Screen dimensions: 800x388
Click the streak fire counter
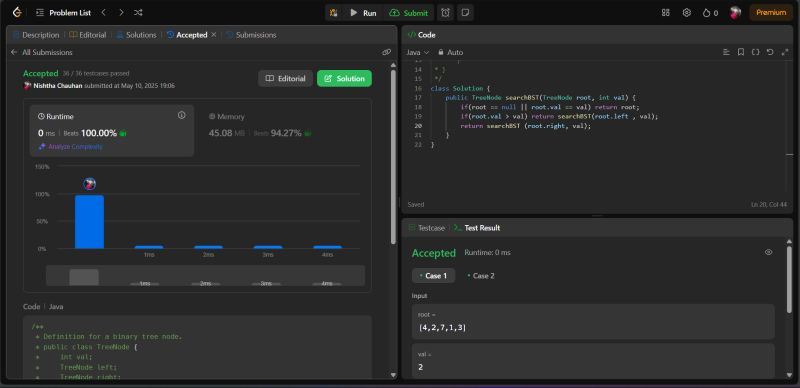710,13
